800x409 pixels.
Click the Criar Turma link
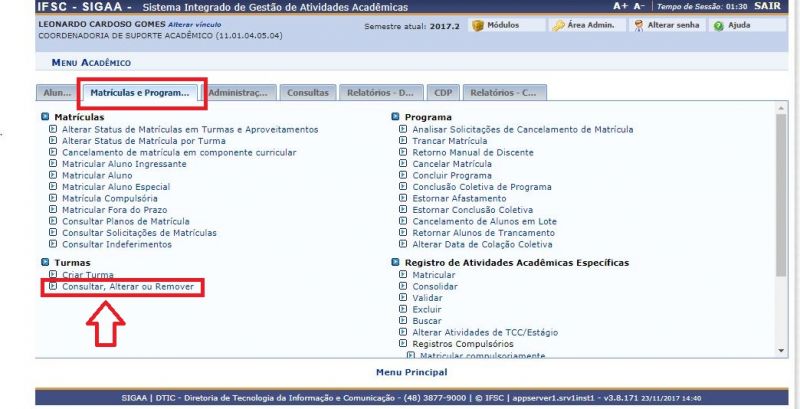coord(87,275)
